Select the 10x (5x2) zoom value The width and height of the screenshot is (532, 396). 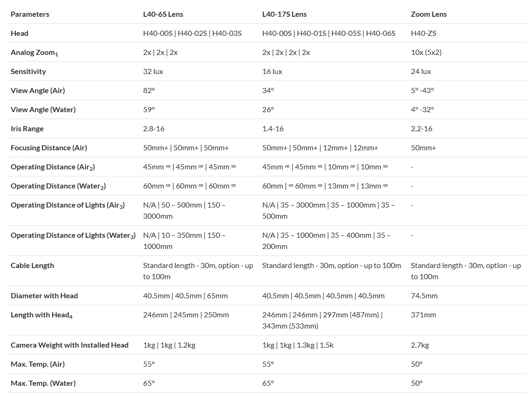click(x=426, y=53)
